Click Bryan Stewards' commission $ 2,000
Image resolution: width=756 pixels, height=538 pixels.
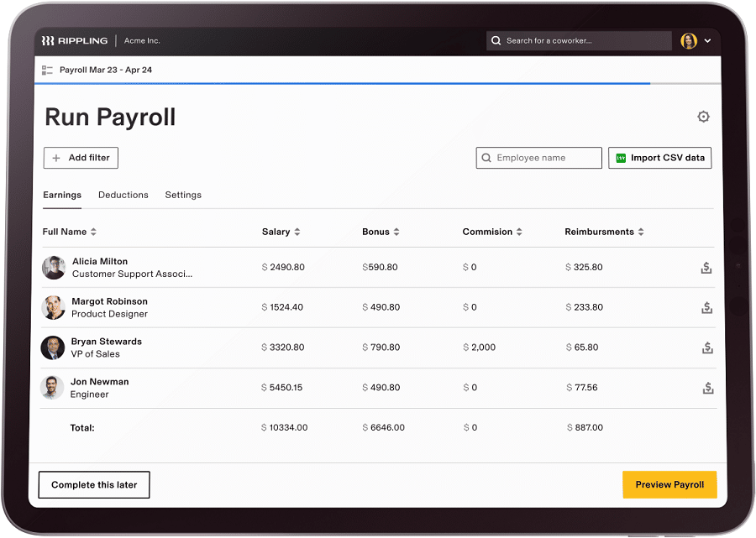(480, 347)
